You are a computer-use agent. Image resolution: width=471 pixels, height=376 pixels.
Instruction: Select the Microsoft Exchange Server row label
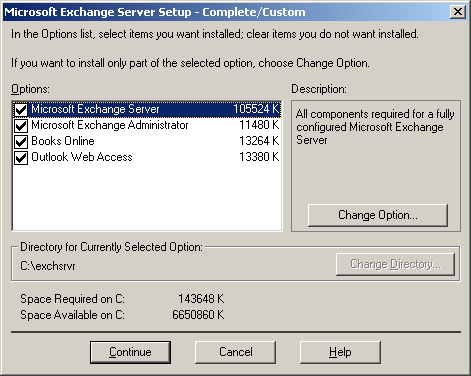click(95, 109)
